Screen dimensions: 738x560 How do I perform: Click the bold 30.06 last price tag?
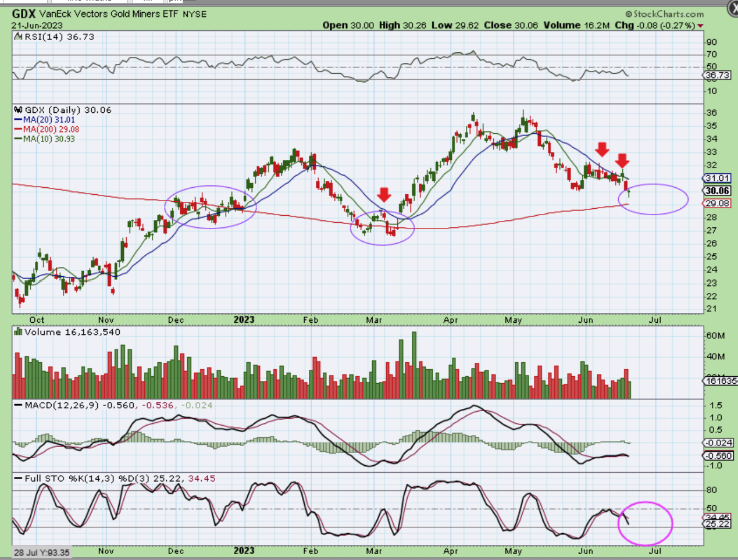[717, 191]
